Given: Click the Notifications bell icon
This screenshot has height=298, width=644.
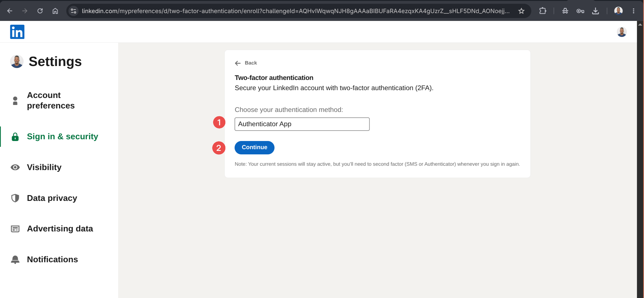Looking at the screenshot, I should tap(15, 259).
